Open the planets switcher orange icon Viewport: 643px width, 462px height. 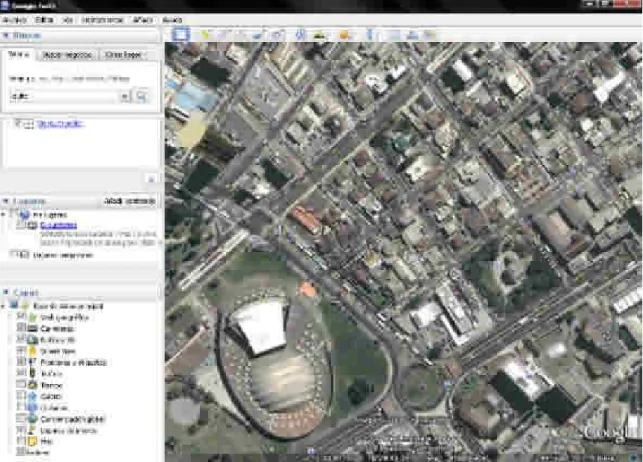click(344, 35)
